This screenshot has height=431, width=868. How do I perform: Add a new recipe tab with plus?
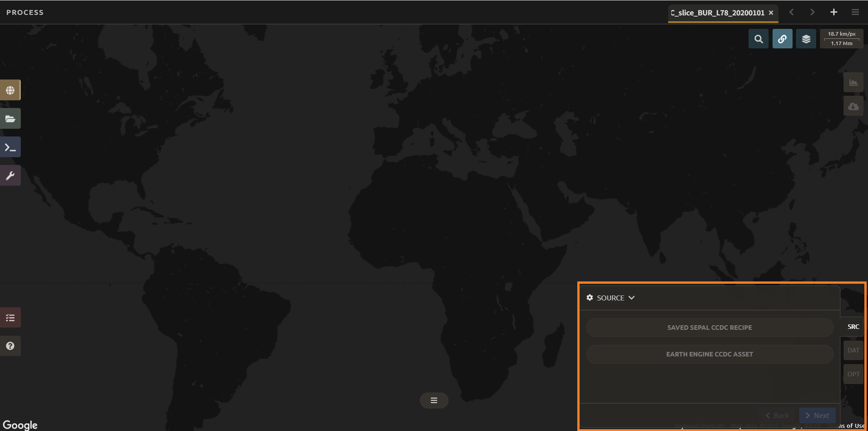(834, 12)
